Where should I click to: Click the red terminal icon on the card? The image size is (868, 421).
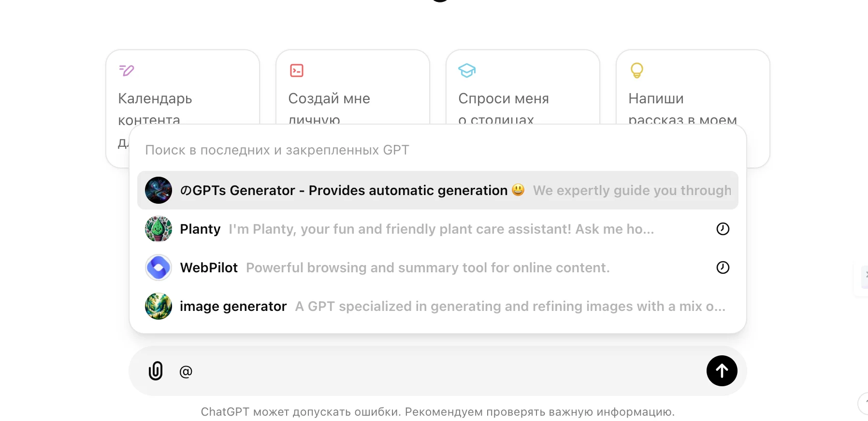pyautogui.click(x=297, y=70)
